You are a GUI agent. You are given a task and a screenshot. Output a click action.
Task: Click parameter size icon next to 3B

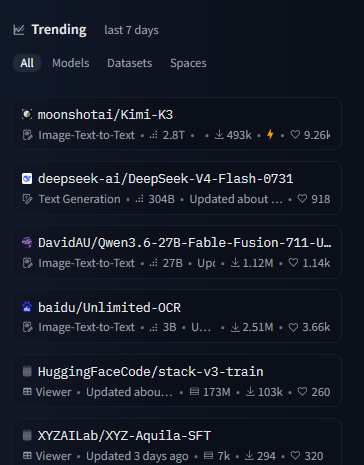[154, 327]
